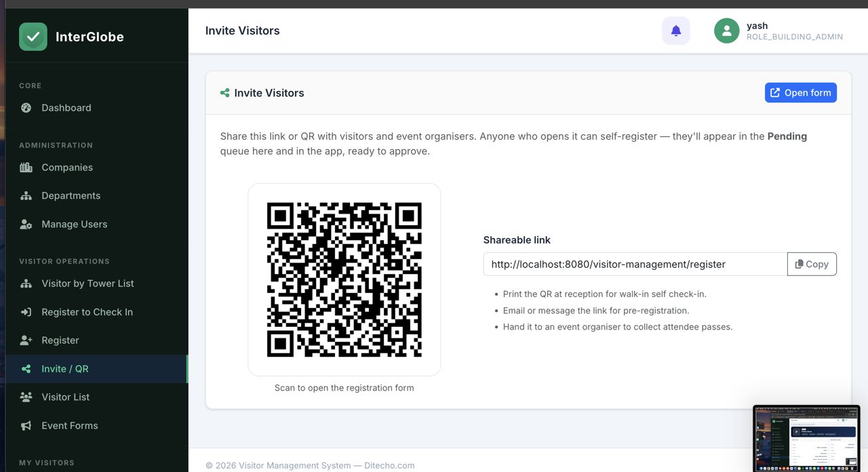Click the bold 'Pending' word in description
The width and height of the screenshot is (868, 472).
[787, 136]
